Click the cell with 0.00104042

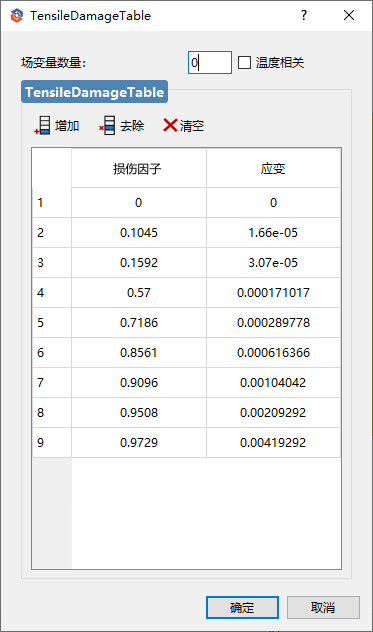coord(273,383)
